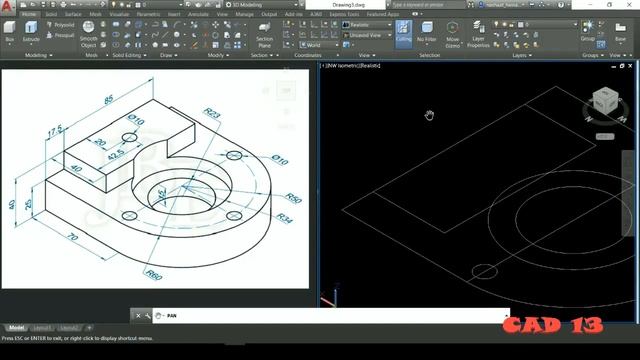Expand the Layers panel

coord(522,55)
